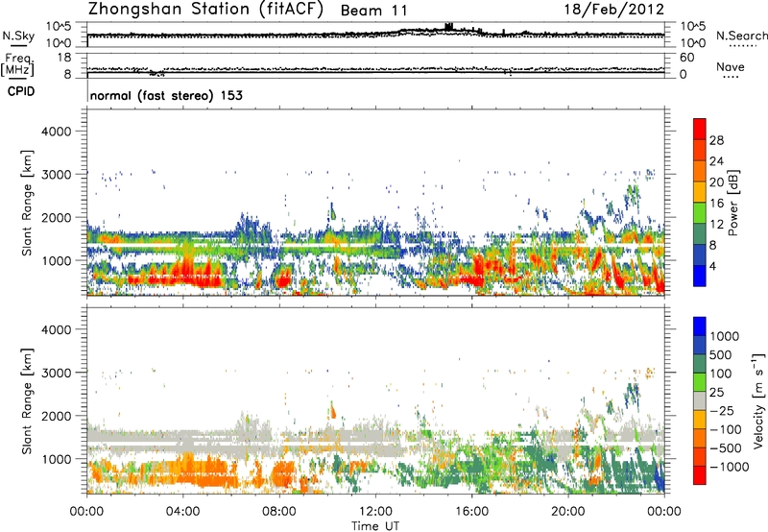Image resolution: width=768 pixels, height=532 pixels.
Task: Click the Time UT axis title
Action: click(x=375, y=526)
